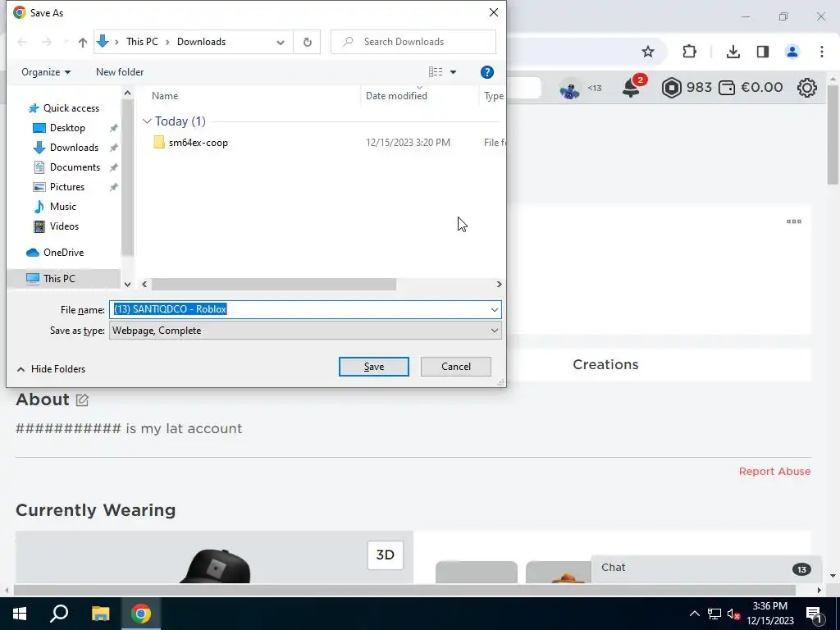This screenshot has height=630, width=840.
Task: Select Videos in navigation pane
Action: coord(64,226)
